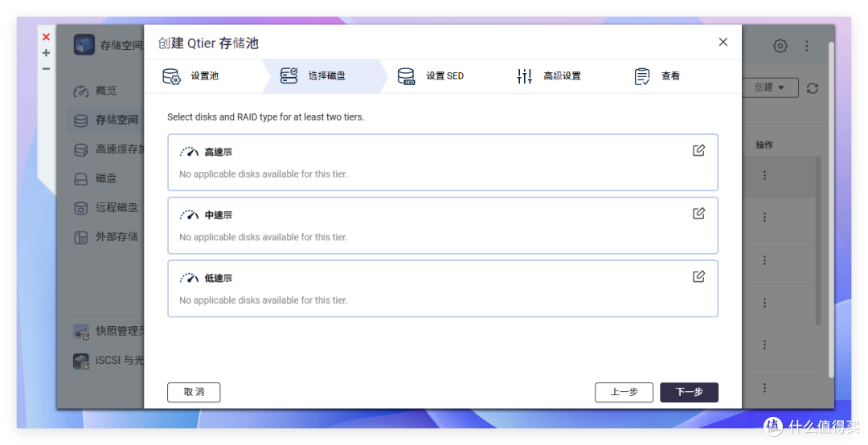The image size is (868, 445).
Task: Edit the 低速层 tier disks
Action: (x=698, y=277)
